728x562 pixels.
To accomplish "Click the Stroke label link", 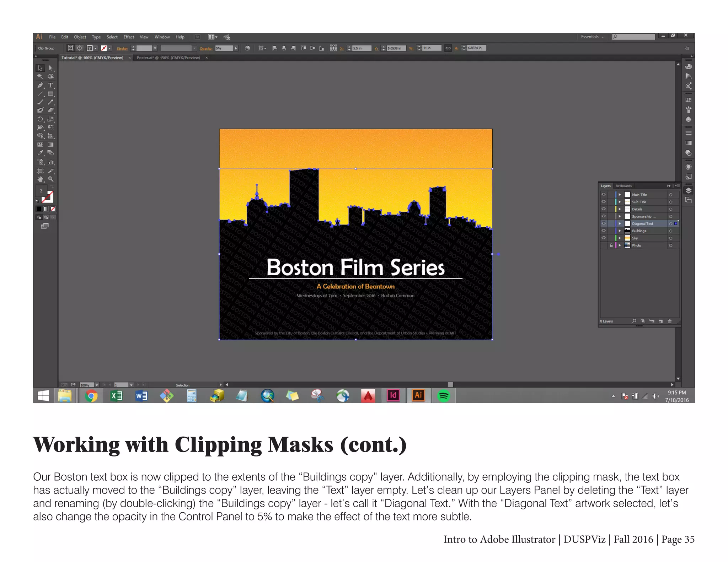I will pos(122,48).
